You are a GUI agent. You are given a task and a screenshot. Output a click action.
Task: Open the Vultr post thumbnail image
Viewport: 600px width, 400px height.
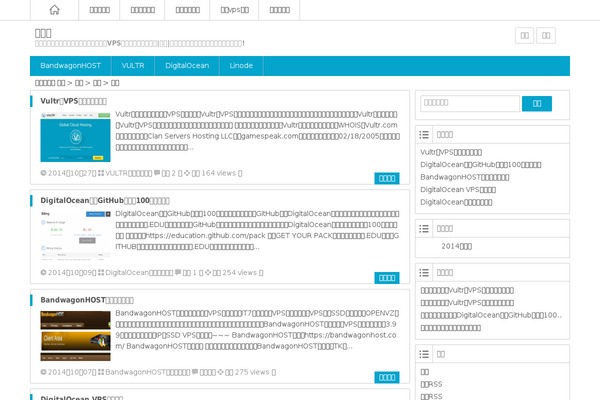pyautogui.click(x=75, y=137)
